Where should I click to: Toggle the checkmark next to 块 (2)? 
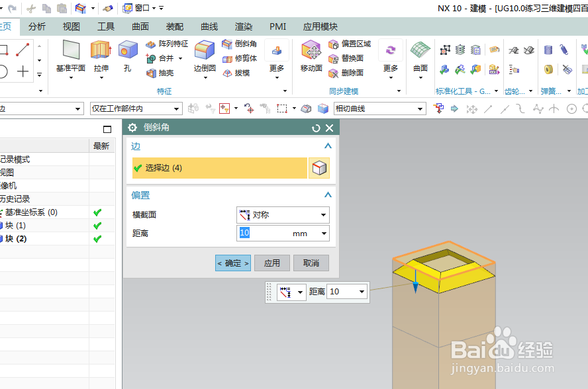[x=97, y=238]
